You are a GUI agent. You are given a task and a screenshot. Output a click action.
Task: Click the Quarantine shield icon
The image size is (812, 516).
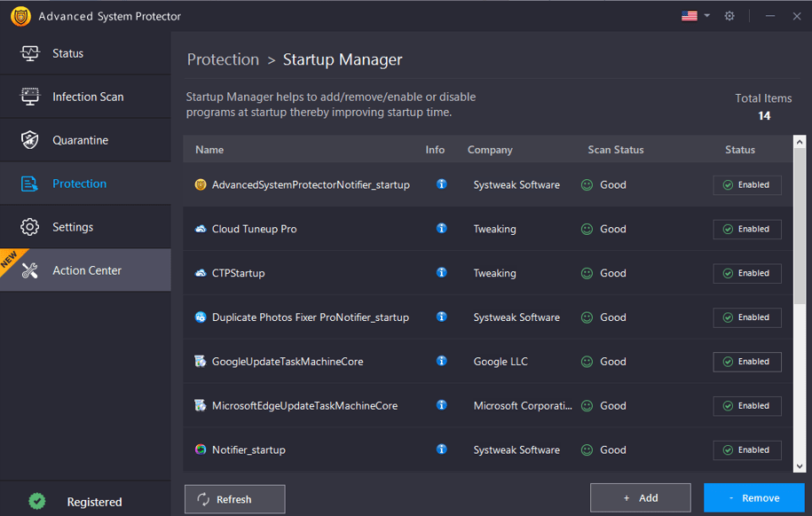coord(29,140)
